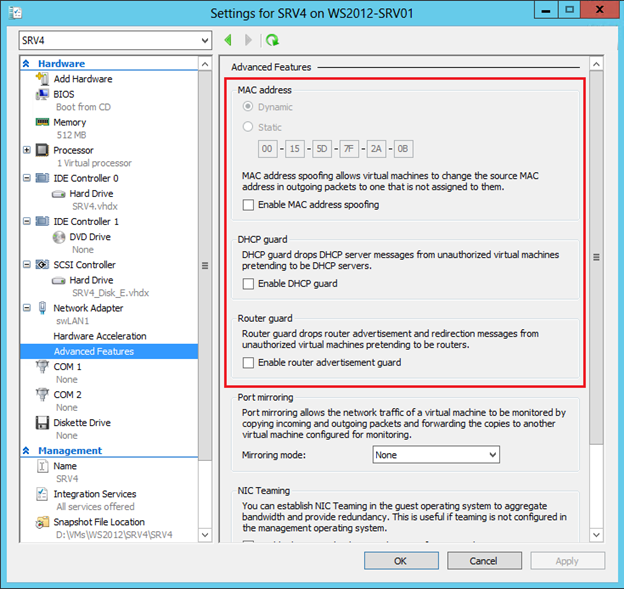The image size is (624, 589).
Task: Click the left pane scrollbar thumb
Action: (205, 265)
